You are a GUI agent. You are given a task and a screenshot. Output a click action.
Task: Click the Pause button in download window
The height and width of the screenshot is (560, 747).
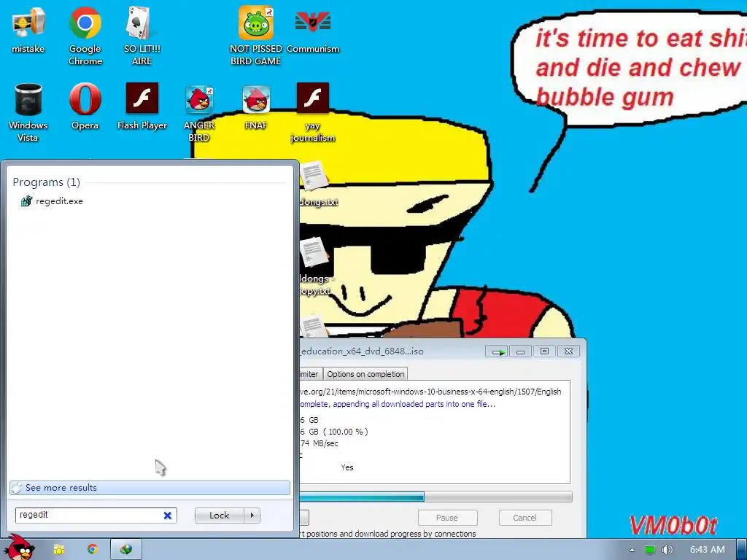[447, 518]
